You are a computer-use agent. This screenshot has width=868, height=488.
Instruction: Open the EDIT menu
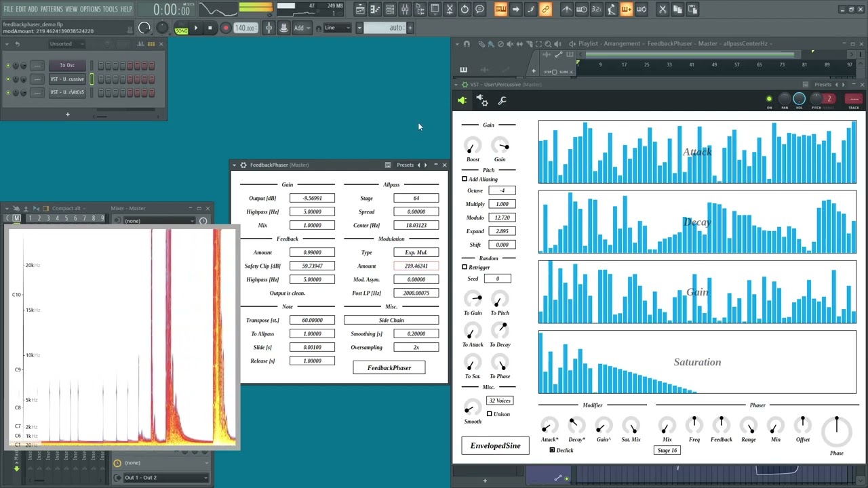[x=21, y=9]
